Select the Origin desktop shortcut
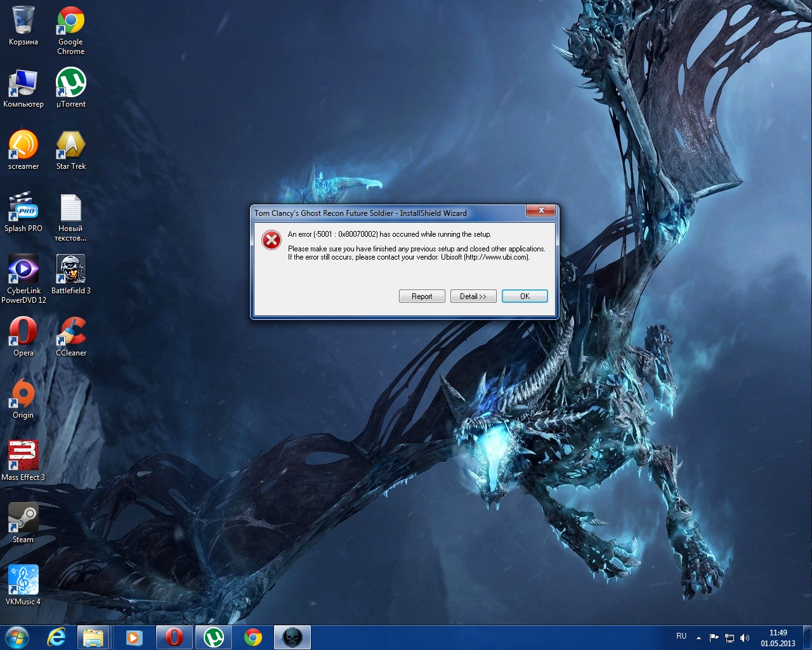 [23, 400]
